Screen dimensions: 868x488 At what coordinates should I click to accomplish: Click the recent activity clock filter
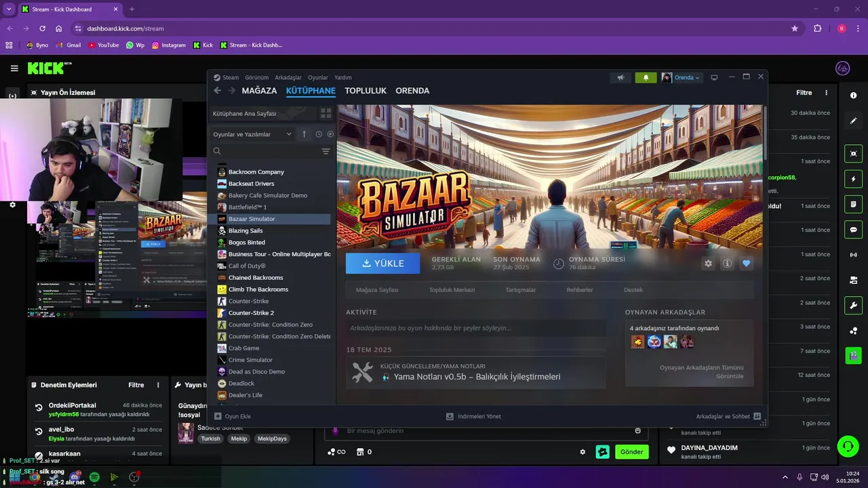[x=319, y=134]
